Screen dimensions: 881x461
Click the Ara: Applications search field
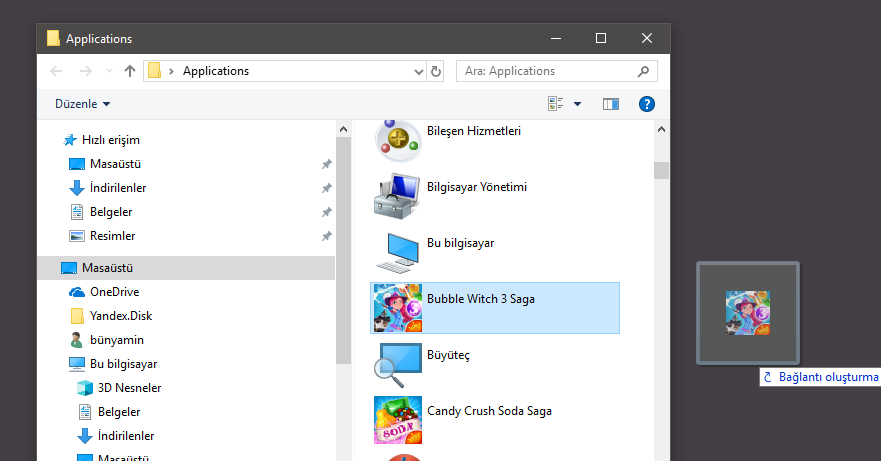tap(545, 71)
